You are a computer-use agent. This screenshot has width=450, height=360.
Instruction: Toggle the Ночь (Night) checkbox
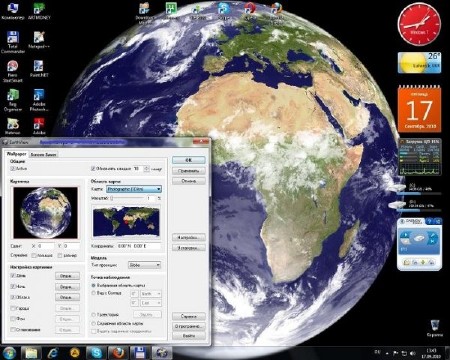tap(13, 286)
